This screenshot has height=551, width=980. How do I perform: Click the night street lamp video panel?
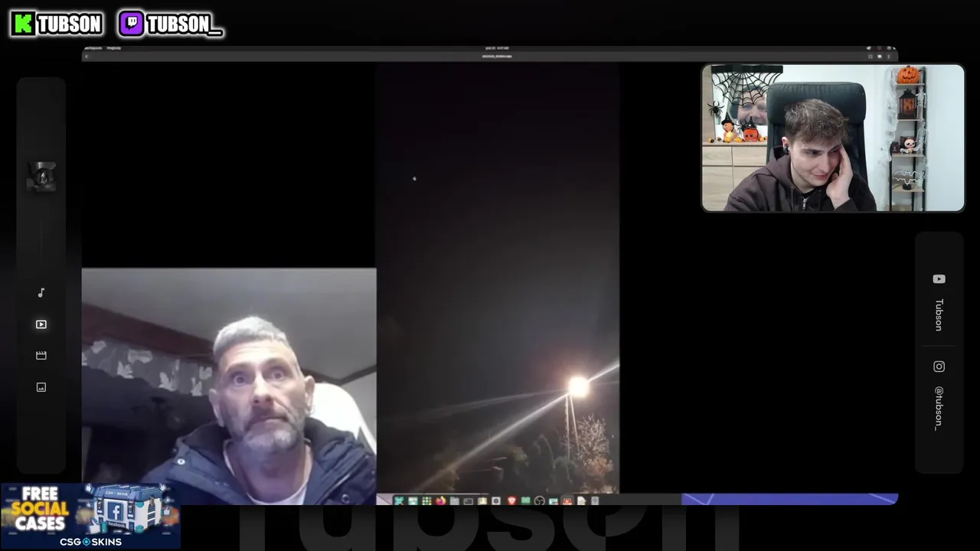497,279
